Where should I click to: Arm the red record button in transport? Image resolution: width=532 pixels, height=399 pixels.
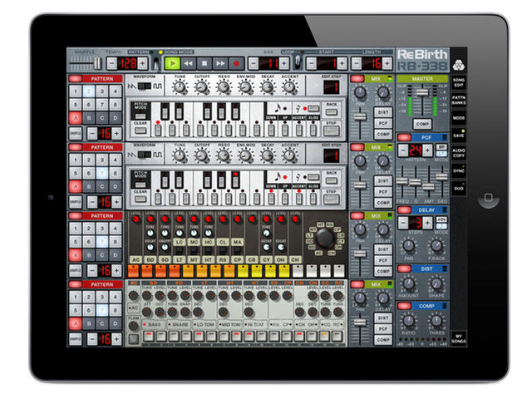point(236,63)
